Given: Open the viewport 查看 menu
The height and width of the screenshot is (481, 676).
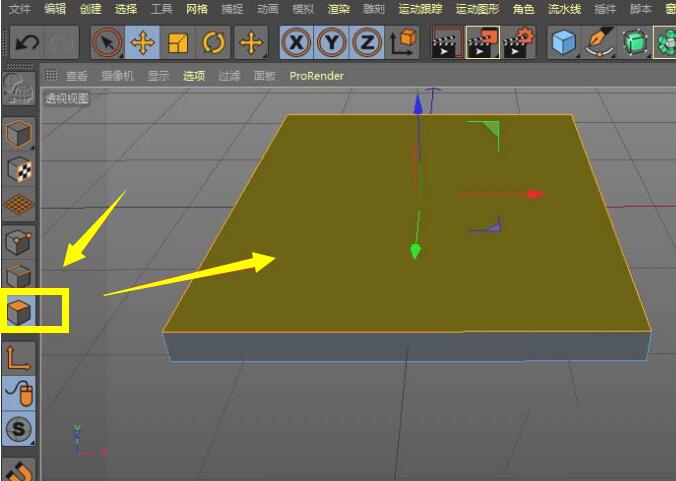Looking at the screenshot, I should (x=77, y=76).
